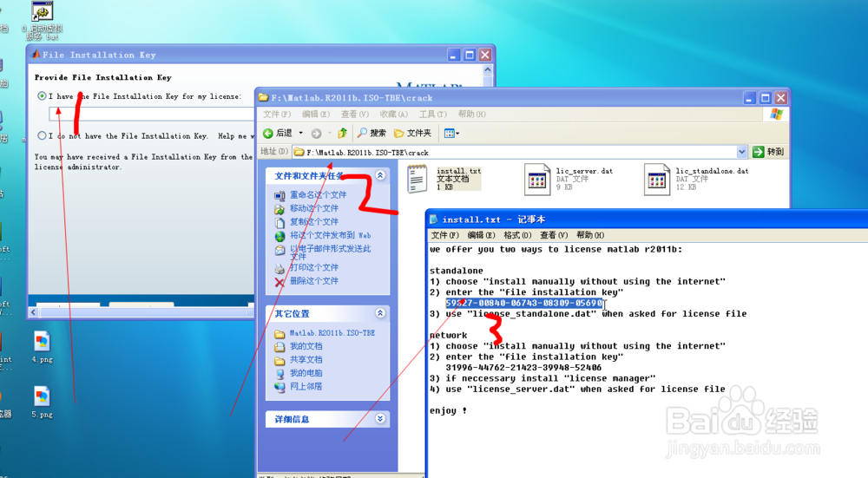Viewport: 868px width, 478px height.
Task: Click 移动这个文件 task link
Action: 314,208
